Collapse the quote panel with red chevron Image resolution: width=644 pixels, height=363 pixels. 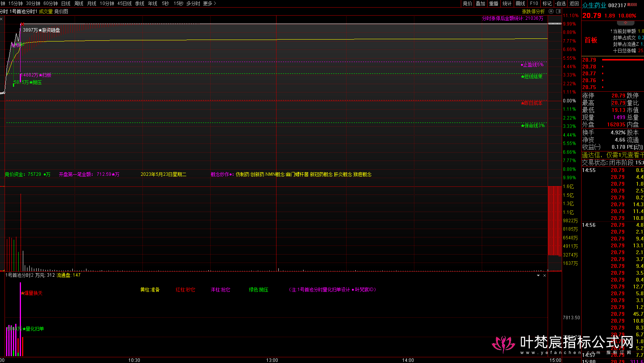625,23
